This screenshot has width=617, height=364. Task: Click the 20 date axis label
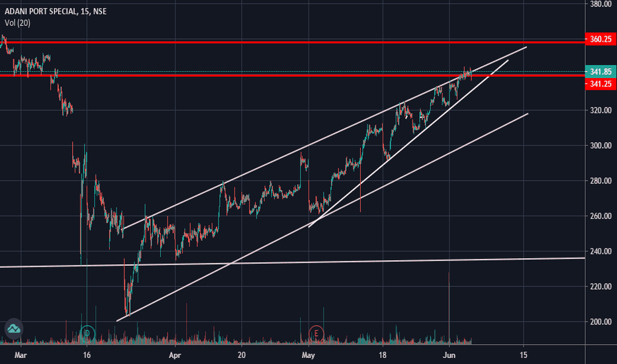(241, 355)
